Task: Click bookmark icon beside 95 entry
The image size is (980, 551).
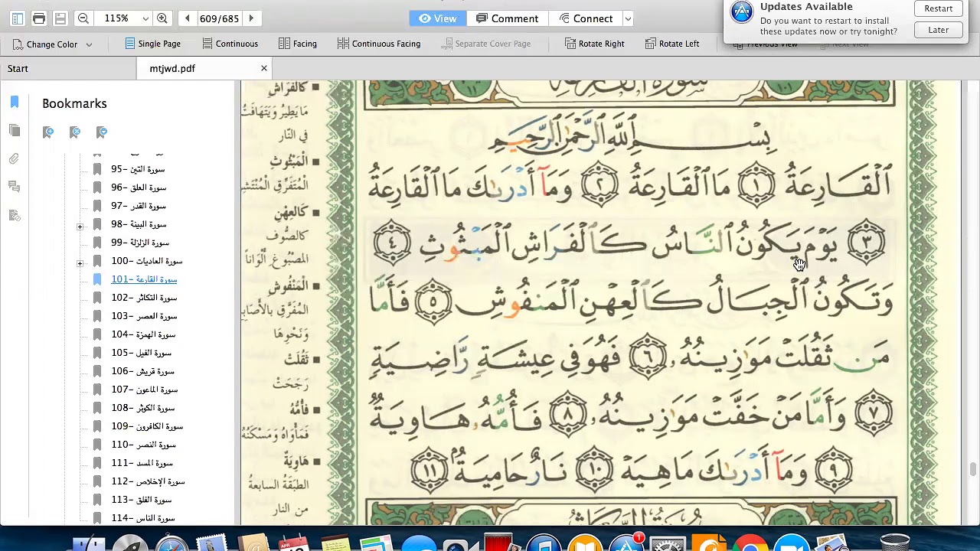Action: [97, 169]
